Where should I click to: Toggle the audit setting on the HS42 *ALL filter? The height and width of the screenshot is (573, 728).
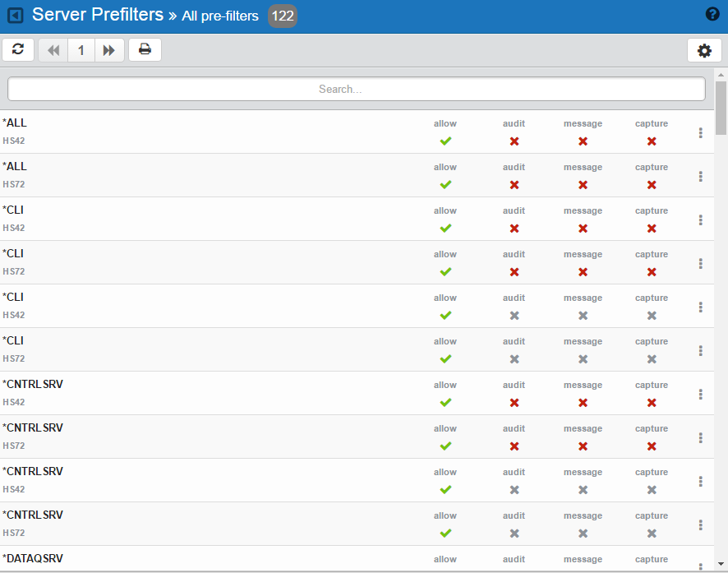click(x=514, y=141)
